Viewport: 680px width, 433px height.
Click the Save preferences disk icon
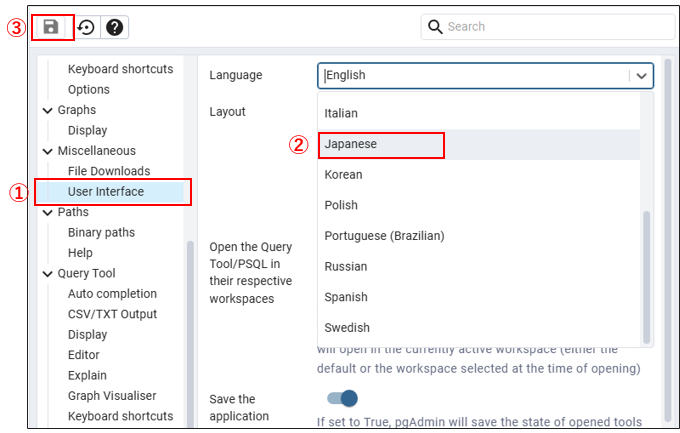51,27
